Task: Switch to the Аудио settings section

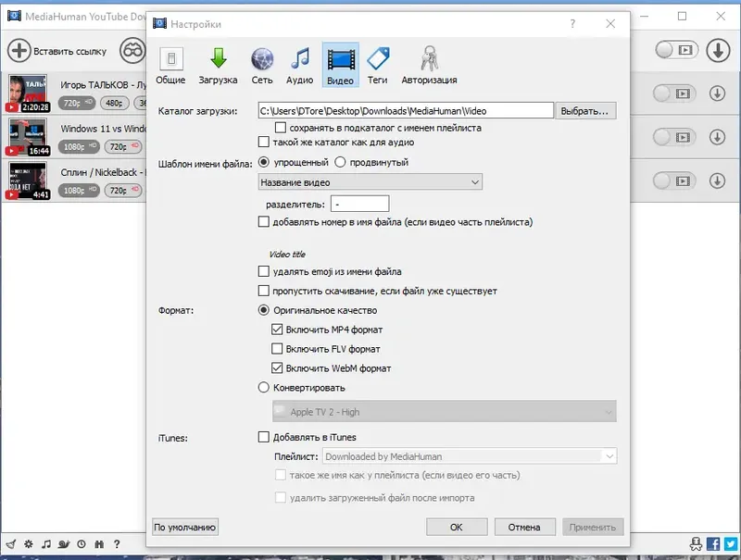Action: [x=299, y=66]
